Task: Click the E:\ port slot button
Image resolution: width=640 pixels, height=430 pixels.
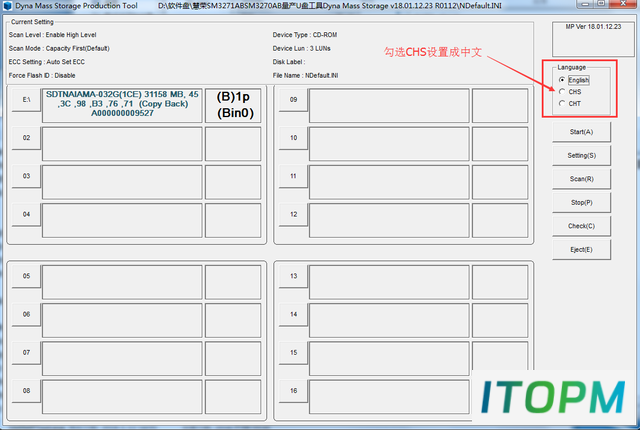Action: [27, 100]
